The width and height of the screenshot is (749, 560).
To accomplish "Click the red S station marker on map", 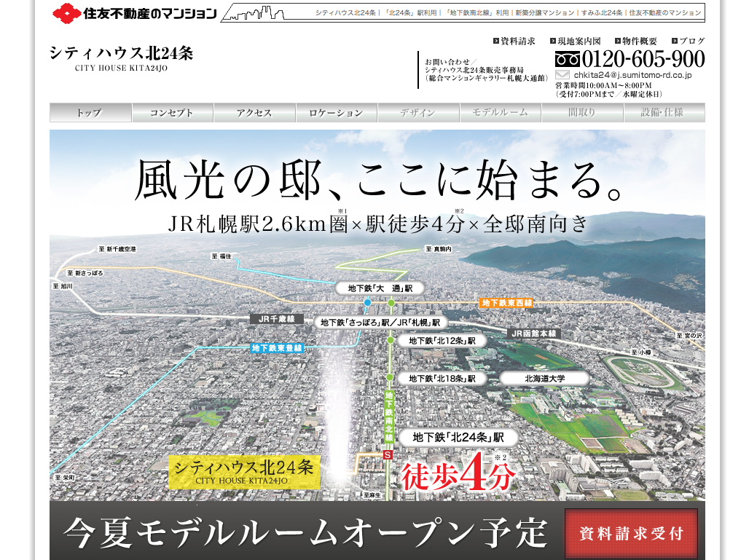I will (x=388, y=454).
